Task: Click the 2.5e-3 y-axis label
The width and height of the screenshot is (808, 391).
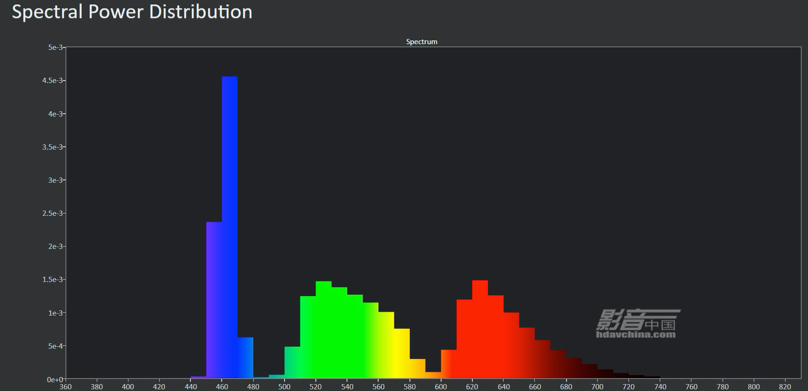Action: click(53, 213)
